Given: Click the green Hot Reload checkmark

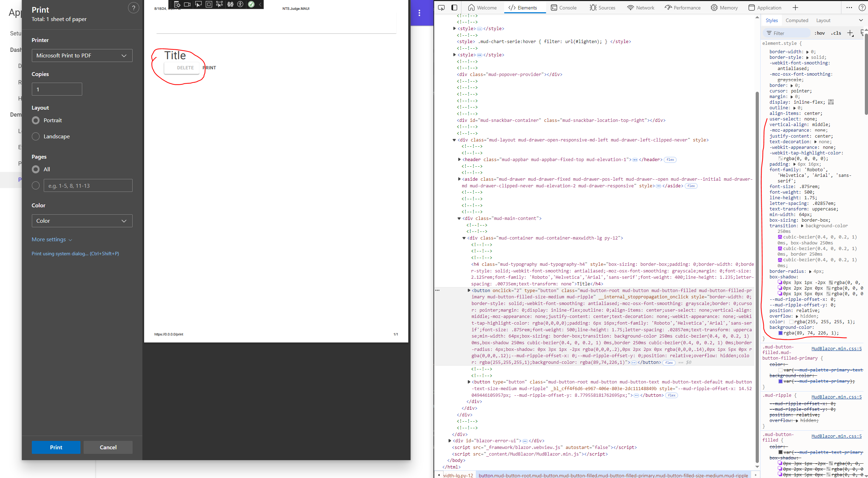Looking at the screenshot, I should click(251, 4).
